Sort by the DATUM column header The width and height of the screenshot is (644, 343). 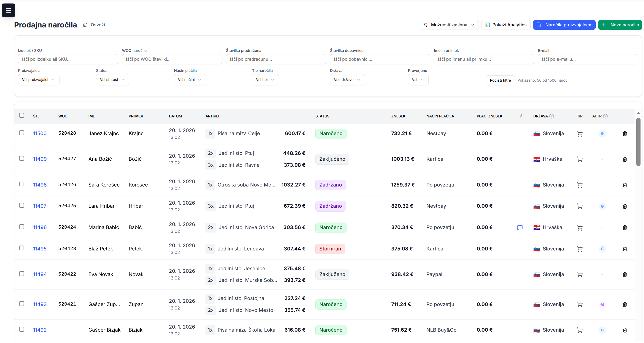pyautogui.click(x=175, y=116)
